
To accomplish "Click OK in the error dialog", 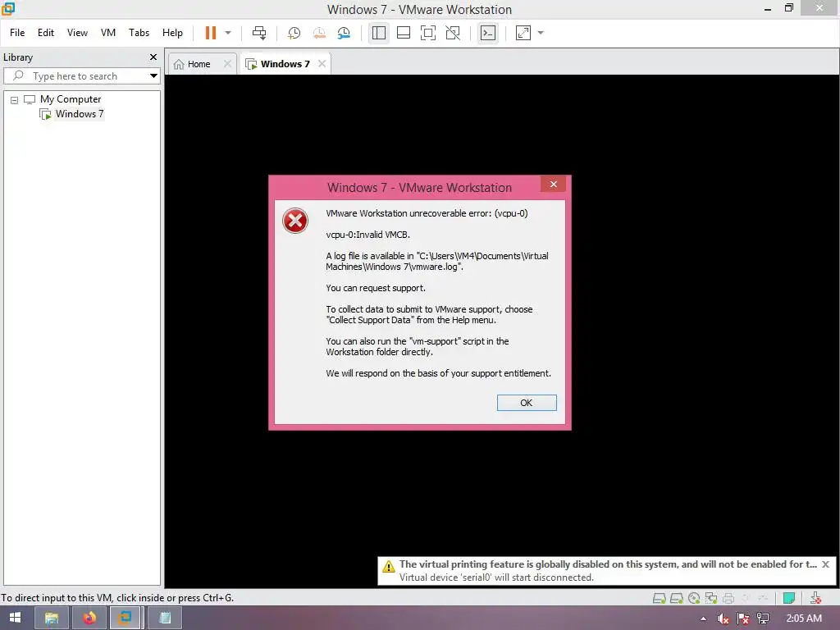I will 527,403.
